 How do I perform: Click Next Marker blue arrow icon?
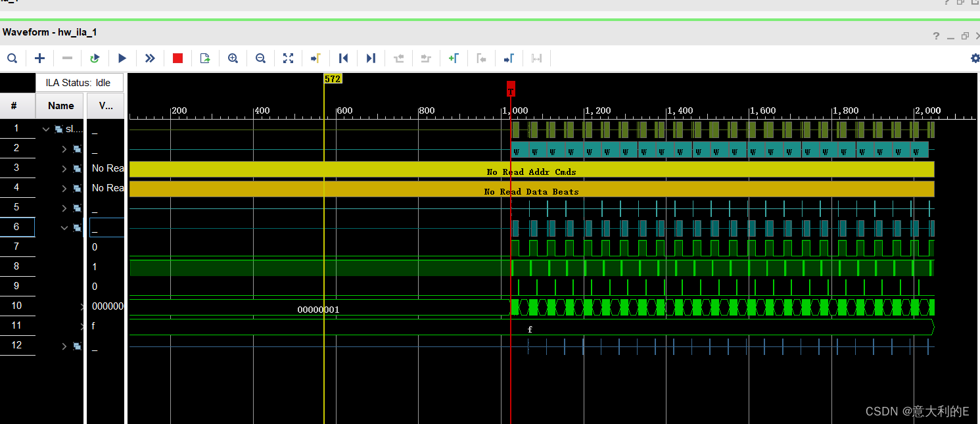pos(509,59)
